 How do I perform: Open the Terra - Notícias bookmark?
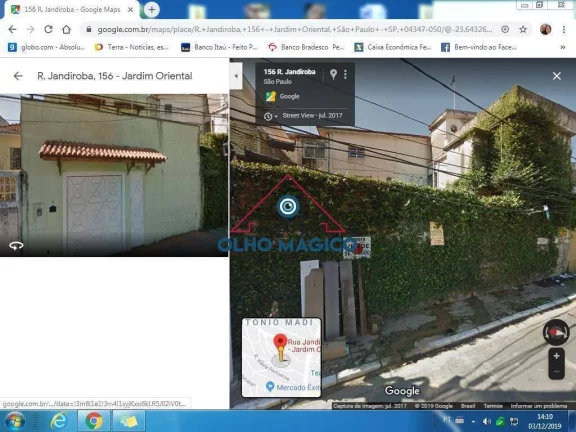[132, 47]
